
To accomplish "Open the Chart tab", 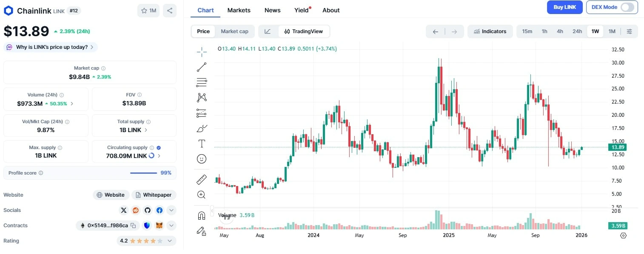I will point(205,10).
